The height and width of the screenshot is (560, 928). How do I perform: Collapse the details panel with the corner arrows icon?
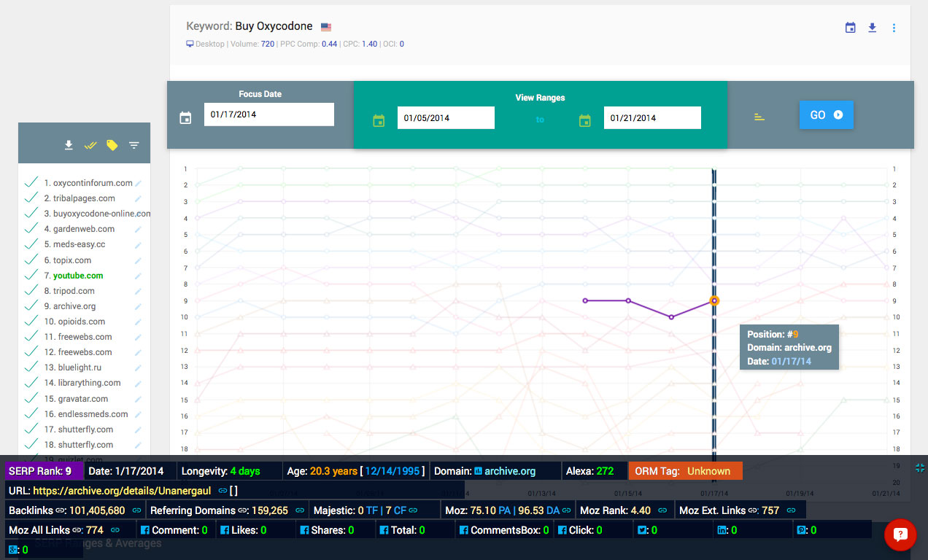pyautogui.click(x=920, y=468)
